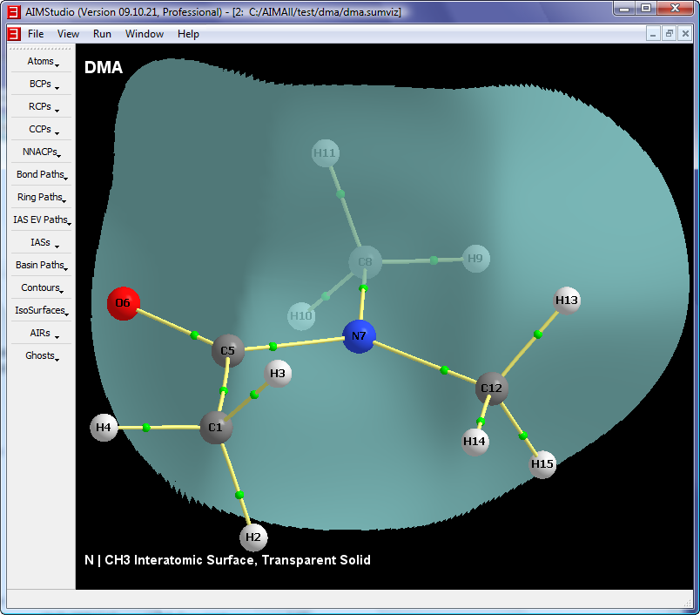Select the red O6 oxygen atom

(123, 303)
